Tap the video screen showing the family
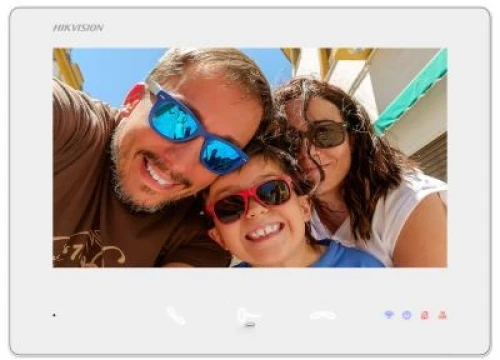Screen dimensions: 500x360 point(250,158)
